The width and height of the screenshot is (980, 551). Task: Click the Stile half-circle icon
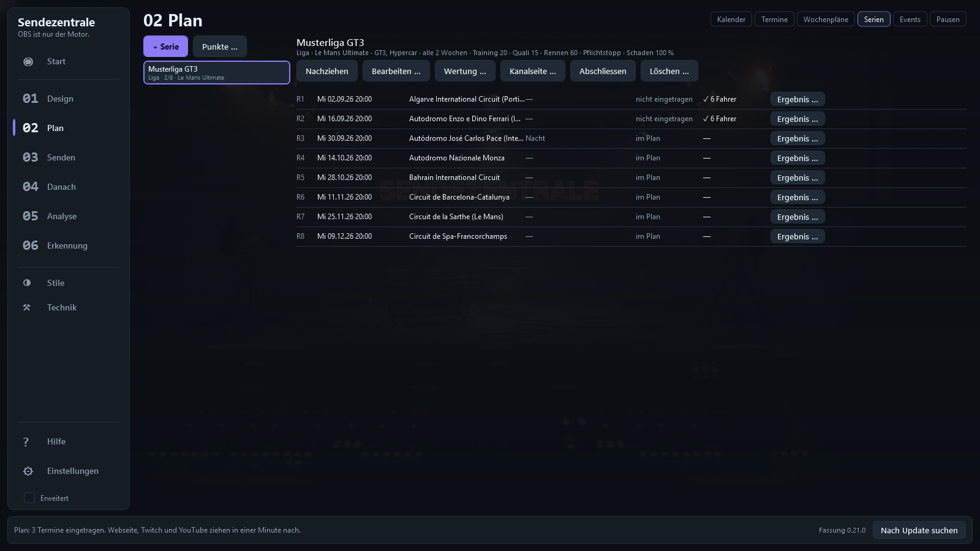pos(27,283)
